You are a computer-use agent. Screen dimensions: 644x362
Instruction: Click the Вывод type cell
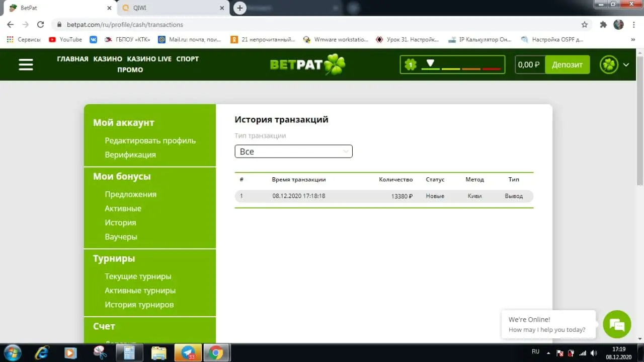tap(514, 196)
